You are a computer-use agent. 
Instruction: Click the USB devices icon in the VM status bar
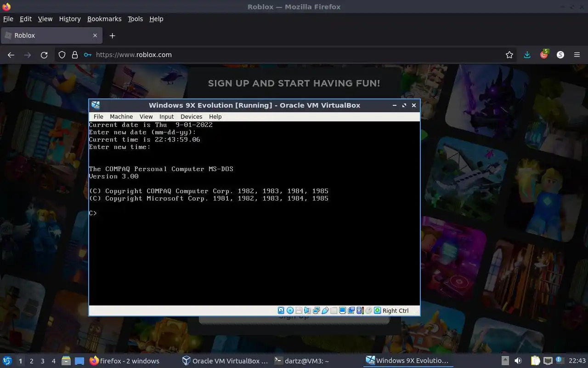point(325,310)
